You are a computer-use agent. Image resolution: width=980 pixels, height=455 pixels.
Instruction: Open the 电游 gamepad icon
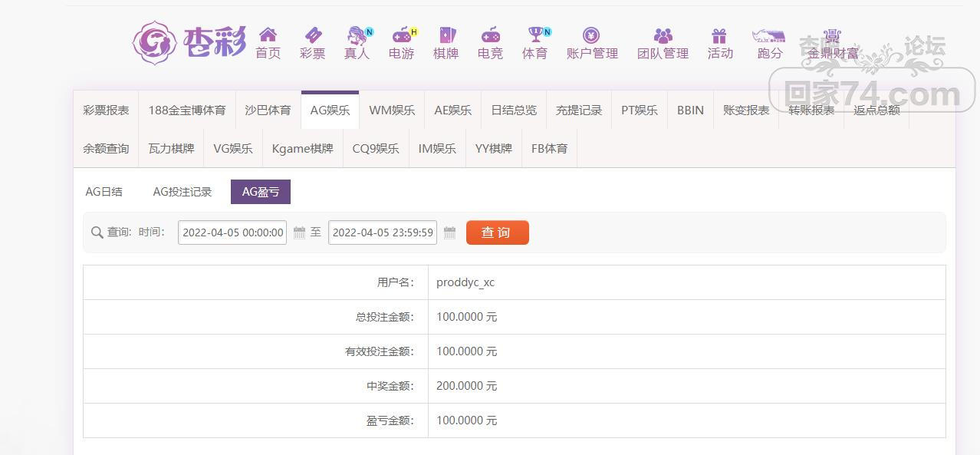[x=402, y=35]
